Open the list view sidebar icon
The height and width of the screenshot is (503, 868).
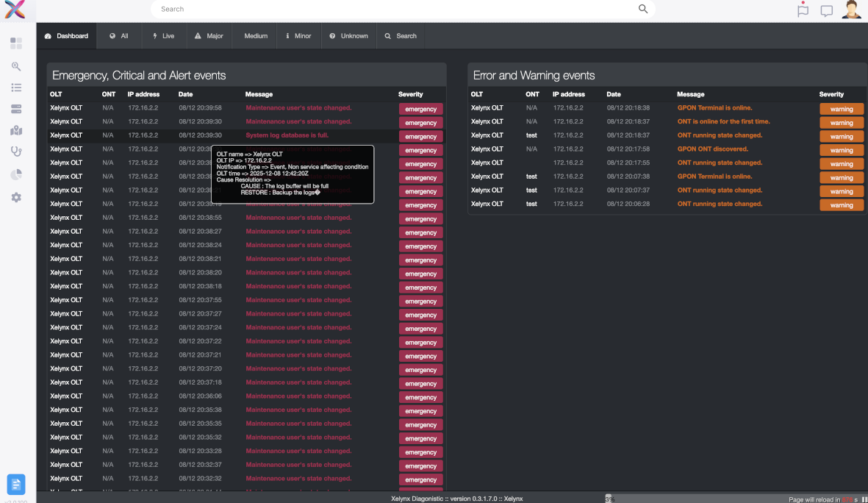click(x=16, y=88)
